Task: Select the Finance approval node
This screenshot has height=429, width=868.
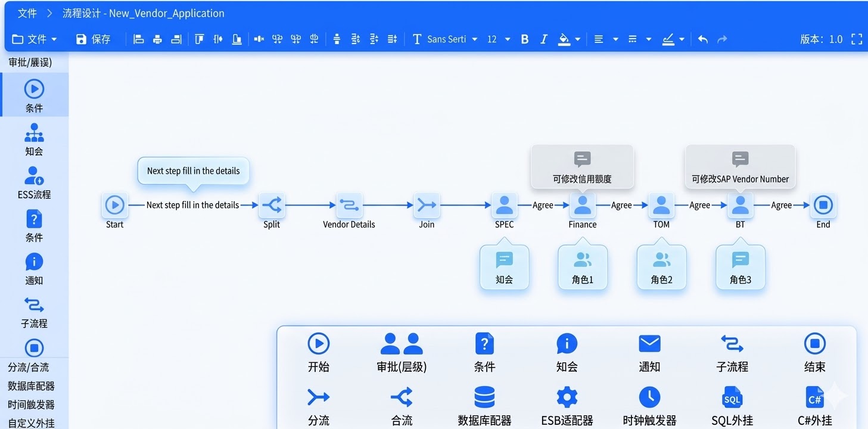Action: (x=582, y=206)
